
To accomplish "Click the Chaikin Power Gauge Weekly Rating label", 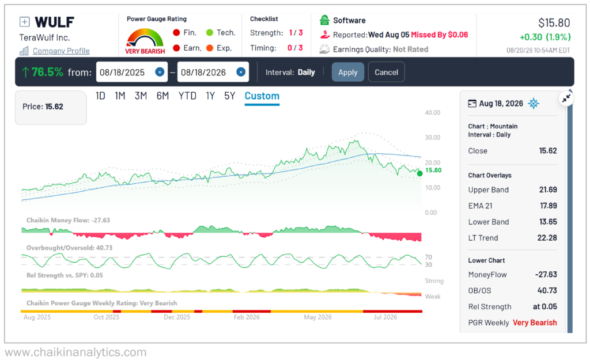I will click(x=101, y=303).
